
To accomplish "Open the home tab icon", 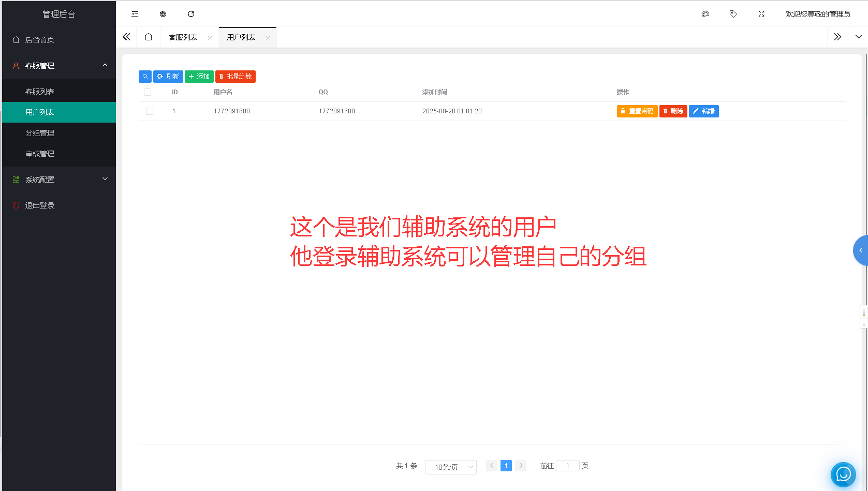I will (x=149, y=37).
